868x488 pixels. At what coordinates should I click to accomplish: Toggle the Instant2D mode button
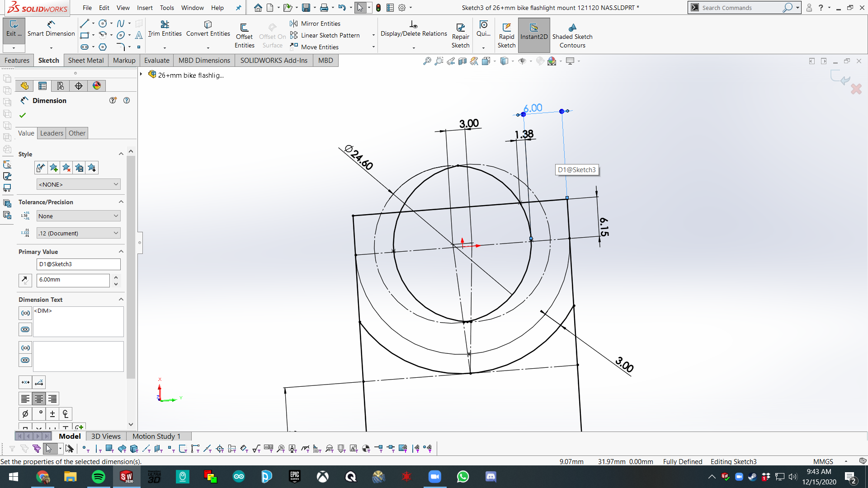click(534, 35)
